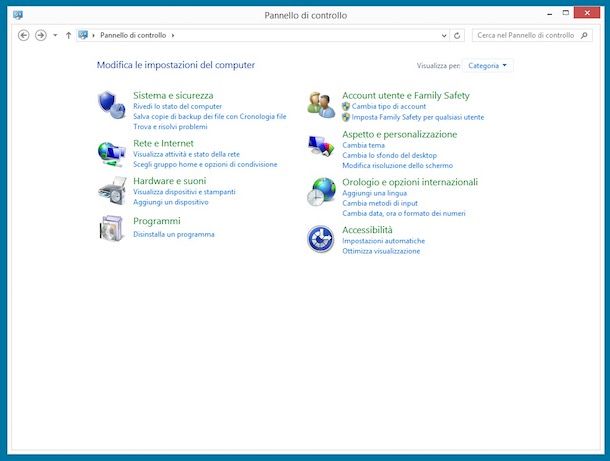The width and height of the screenshot is (610, 461).
Task: Click Visualizza dispositivi e stampanti
Action: pos(184,192)
